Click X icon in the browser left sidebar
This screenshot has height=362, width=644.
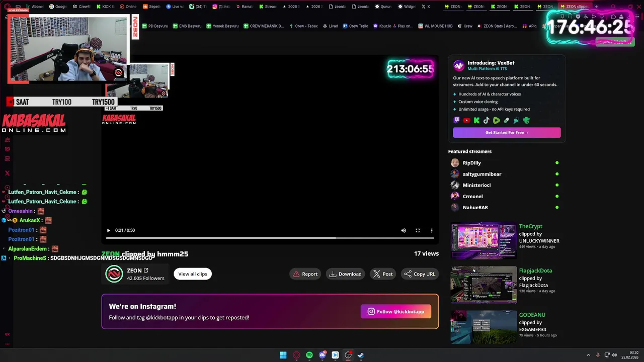(x=7, y=173)
